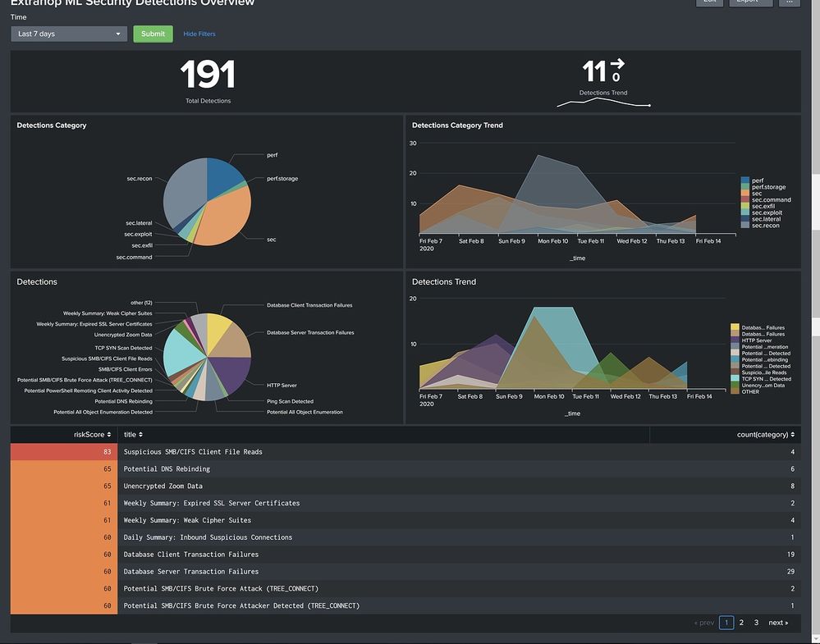Click the red risk score 83 cell

[x=63, y=452]
